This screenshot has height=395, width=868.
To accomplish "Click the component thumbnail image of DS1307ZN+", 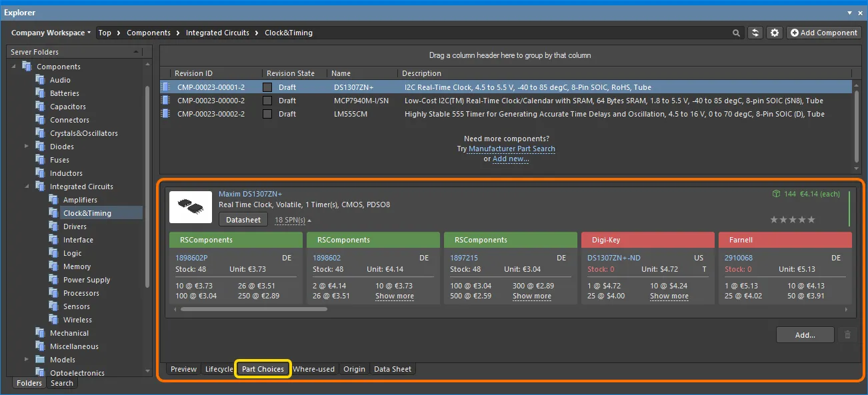I will (191, 207).
